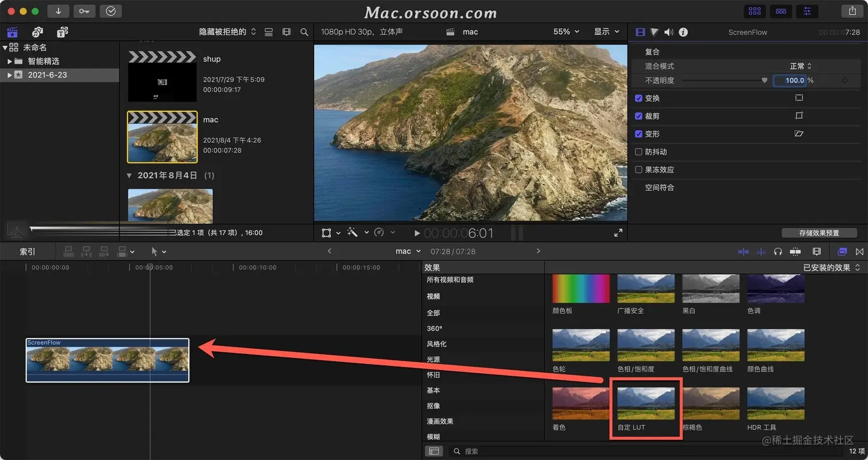Image resolution: width=868 pixels, height=460 pixels.
Task: Open the share export icon
Action: pos(852,11)
